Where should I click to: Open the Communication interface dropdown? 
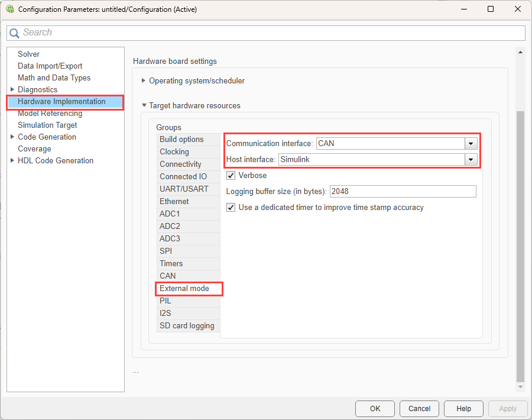tap(471, 143)
